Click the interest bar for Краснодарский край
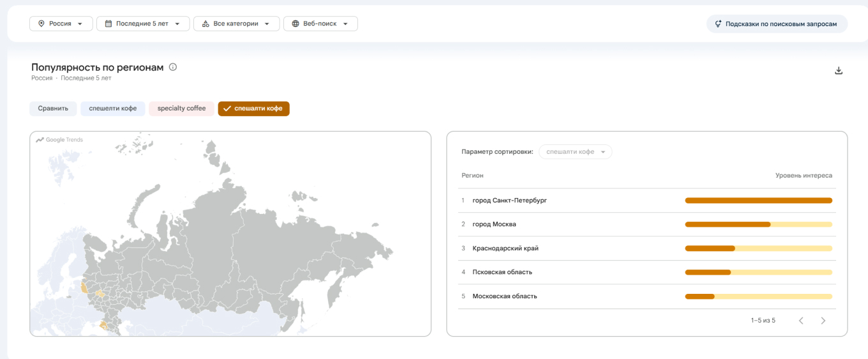Viewport: 868px width, 359px height. 759,248
